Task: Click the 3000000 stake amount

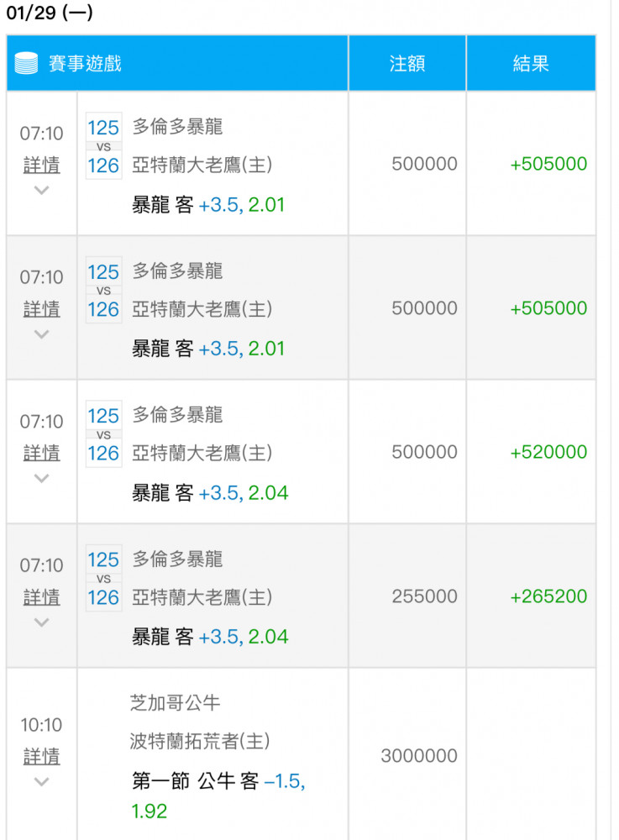Action: [x=419, y=756]
